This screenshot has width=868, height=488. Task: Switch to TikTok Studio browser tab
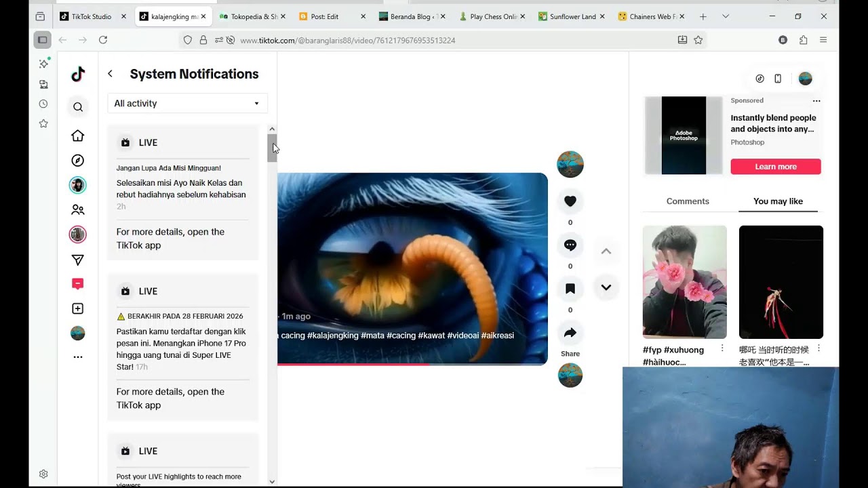[92, 16]
